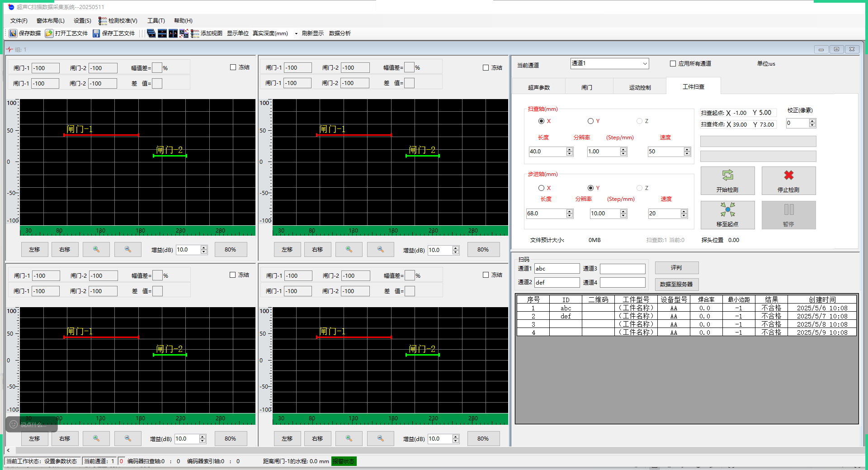Screen dimensions: 868x470
Task: Click the 检测校准 menu icon
Action: pos(103,21)
